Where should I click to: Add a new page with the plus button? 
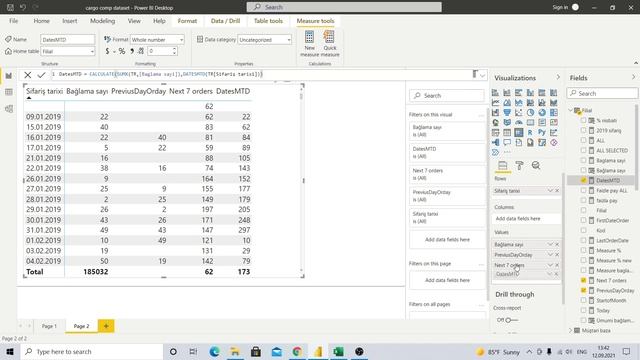pos(106,326)
